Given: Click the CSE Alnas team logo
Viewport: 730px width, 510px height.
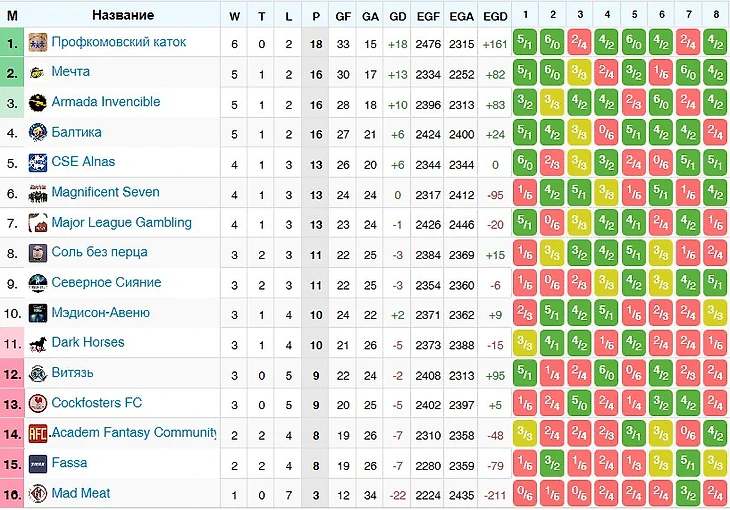Looking at the screenshot, I should (x=37, y=162).
